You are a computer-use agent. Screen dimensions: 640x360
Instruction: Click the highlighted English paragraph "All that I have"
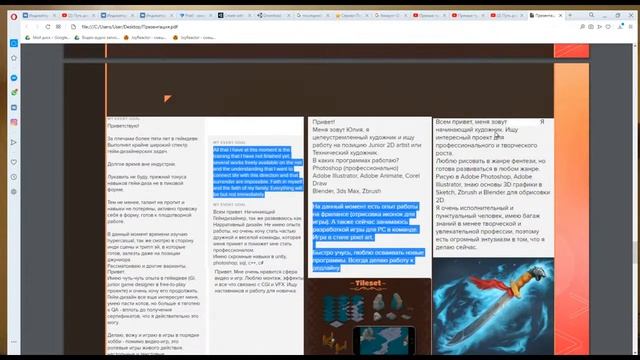(x=258, y=172)
